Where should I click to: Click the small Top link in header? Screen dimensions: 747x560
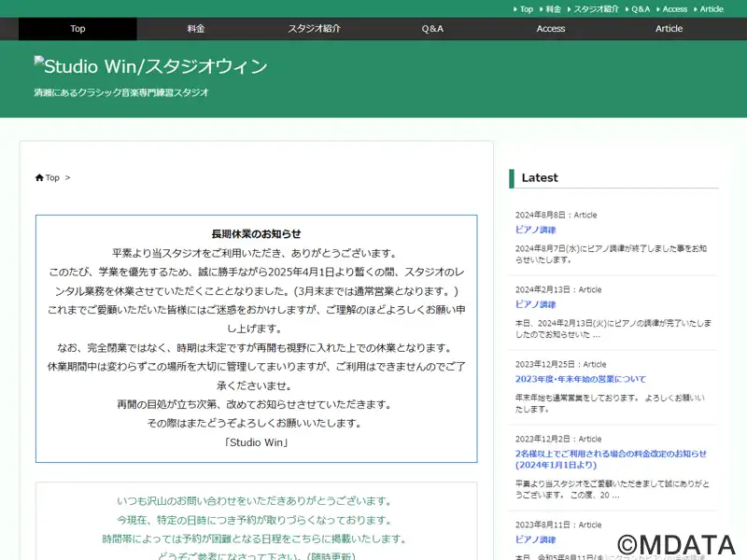click(526, 9)
